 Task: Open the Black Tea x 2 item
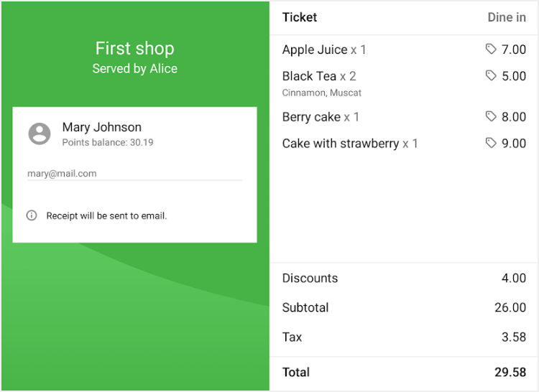click(x=319, y=76)
